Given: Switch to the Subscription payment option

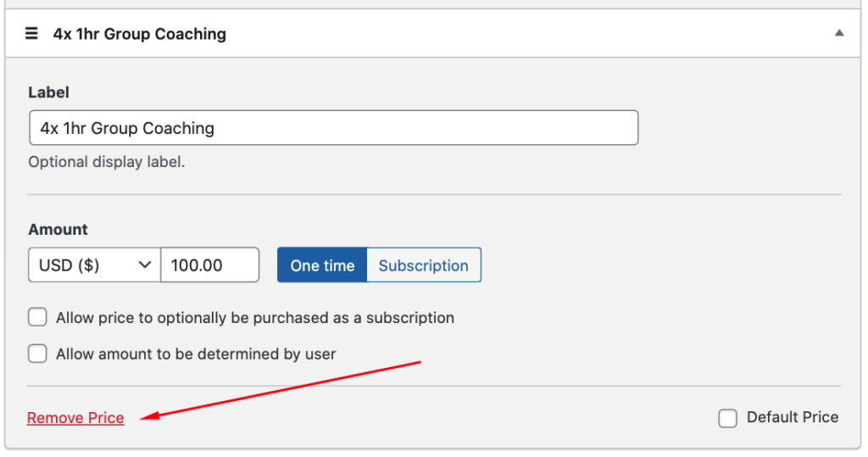Looking at the screenshot, I should point(423,265).
